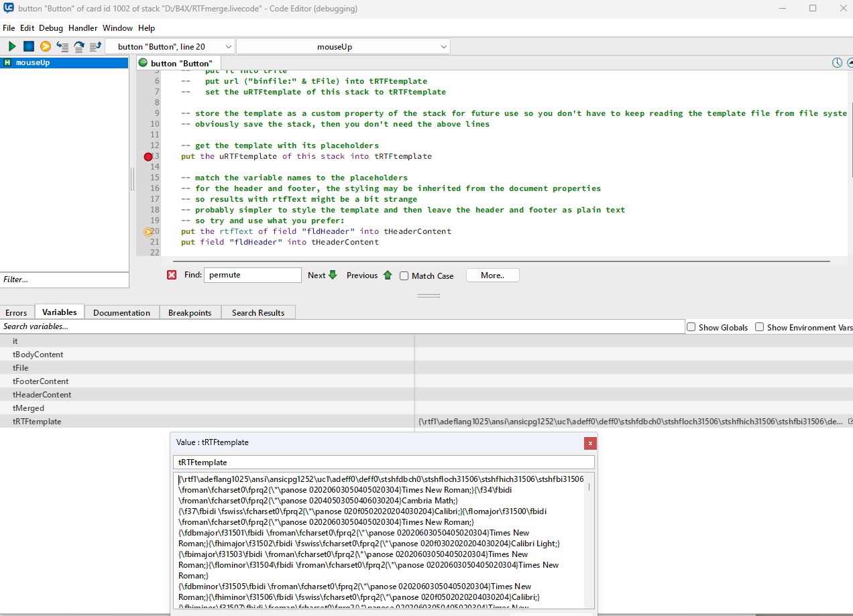The image size is (853, 616).
Task: Enable the Match Case checkbox
Action: pyautogui.click(x=404, y=276)
